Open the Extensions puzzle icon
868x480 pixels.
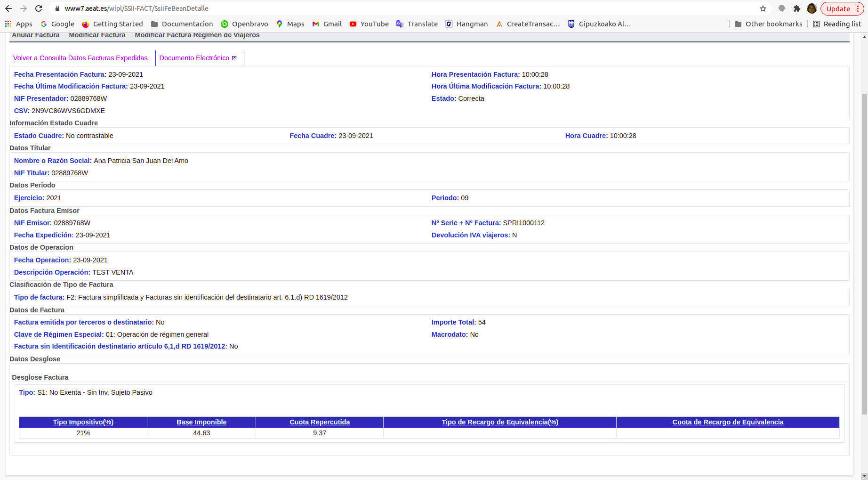point(796,8)
